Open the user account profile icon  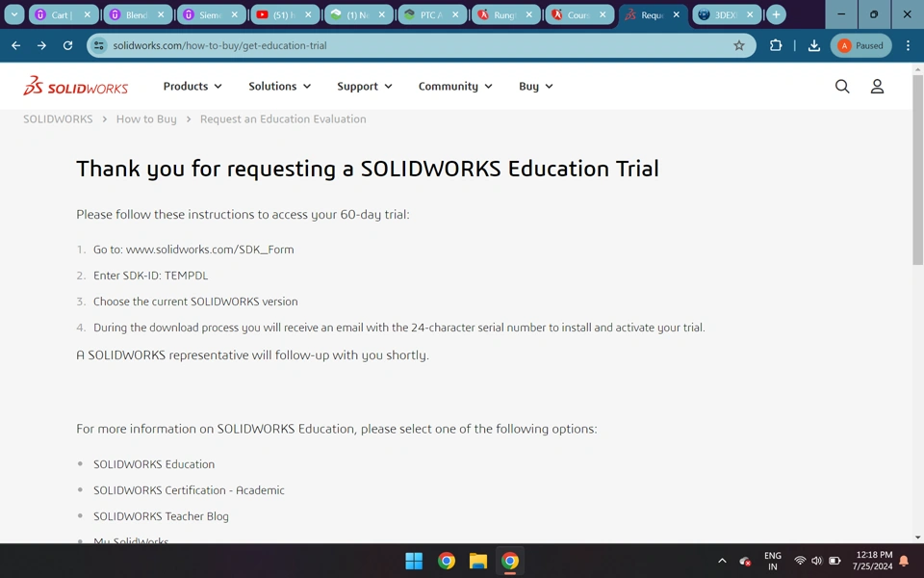click(x=877, y=86)
